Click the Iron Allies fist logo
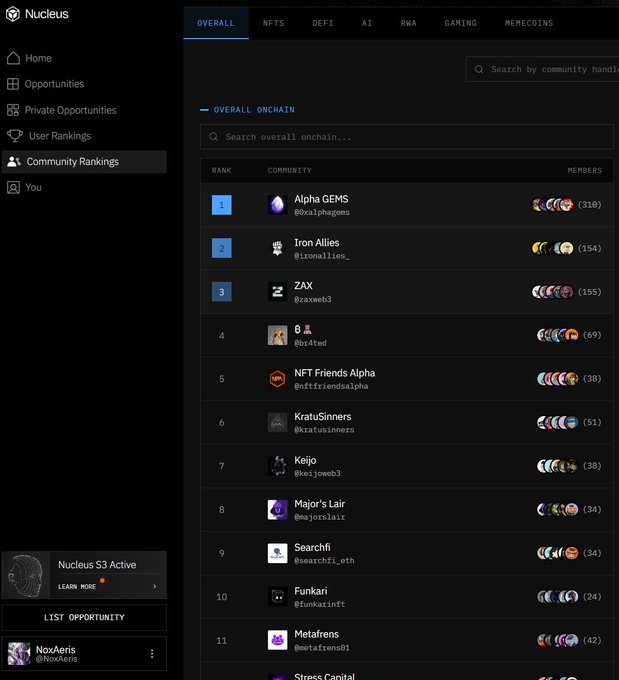The image size is (619, 680). click(278, 248)
